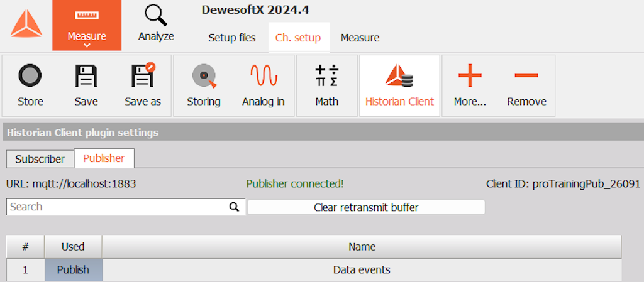Add more modules with More…

(470, 85)
